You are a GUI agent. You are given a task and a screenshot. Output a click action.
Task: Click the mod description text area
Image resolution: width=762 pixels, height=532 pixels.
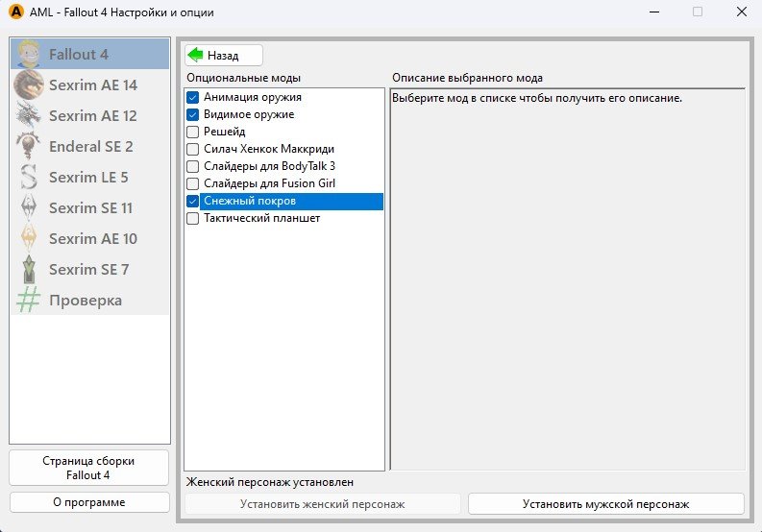(567, 278)
